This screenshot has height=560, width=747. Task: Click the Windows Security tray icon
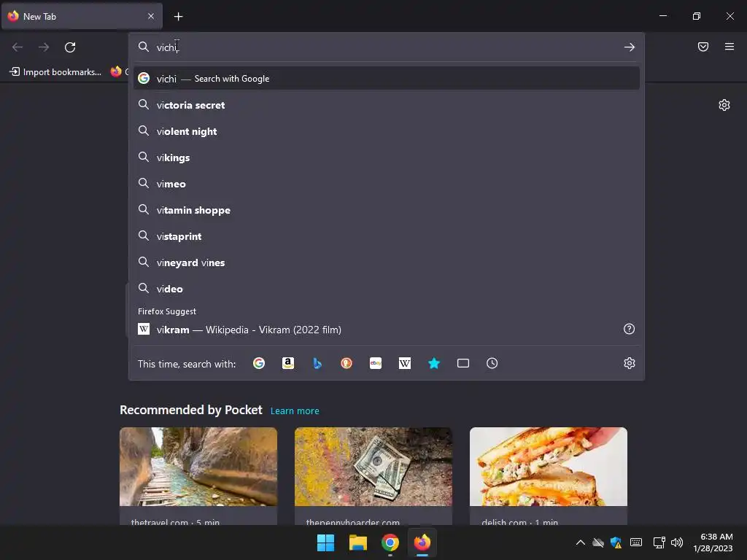click(616, 542)
